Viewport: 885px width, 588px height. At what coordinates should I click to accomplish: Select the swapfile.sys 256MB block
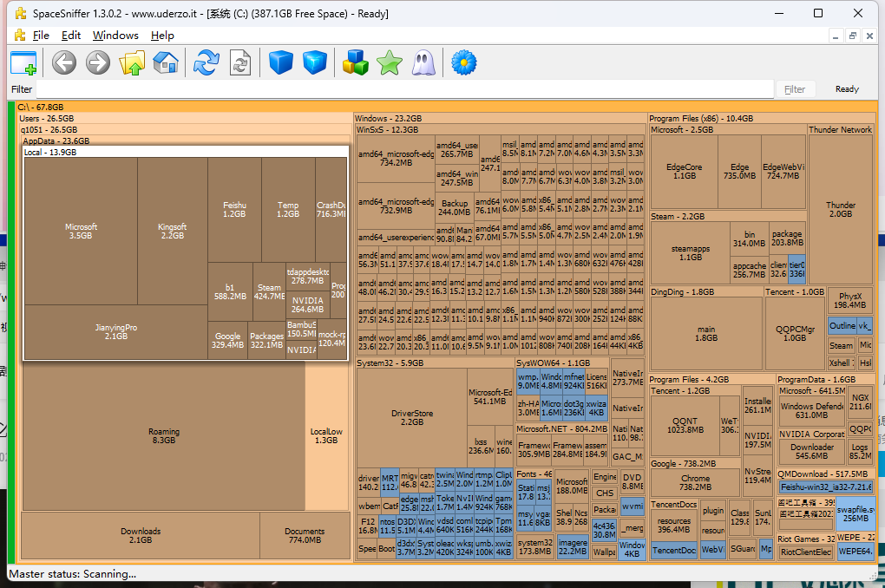pyautogui.click(x=855, y=514)
